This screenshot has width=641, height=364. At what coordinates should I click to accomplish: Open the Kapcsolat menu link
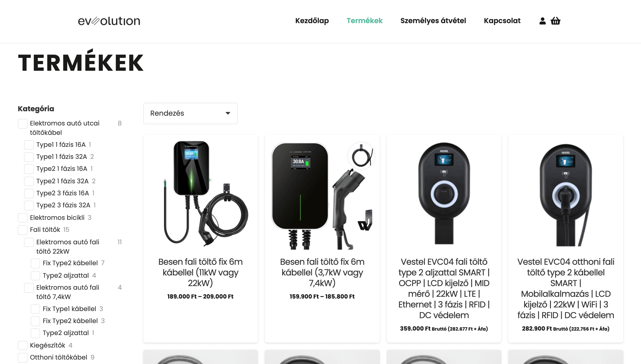(x=502, y=21)
